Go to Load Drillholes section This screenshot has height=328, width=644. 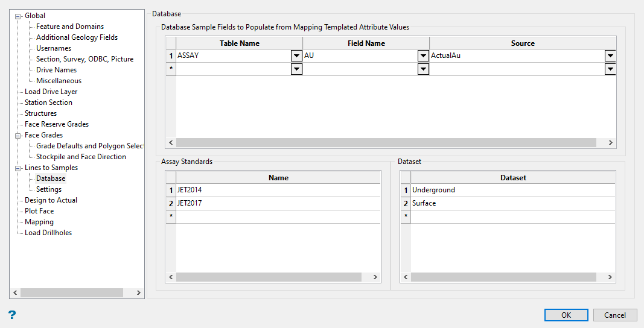[x=48, y=233]
